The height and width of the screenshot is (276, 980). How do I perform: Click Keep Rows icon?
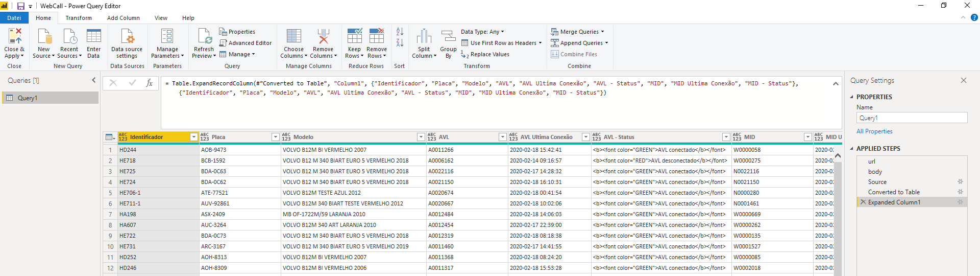(354, 36)
